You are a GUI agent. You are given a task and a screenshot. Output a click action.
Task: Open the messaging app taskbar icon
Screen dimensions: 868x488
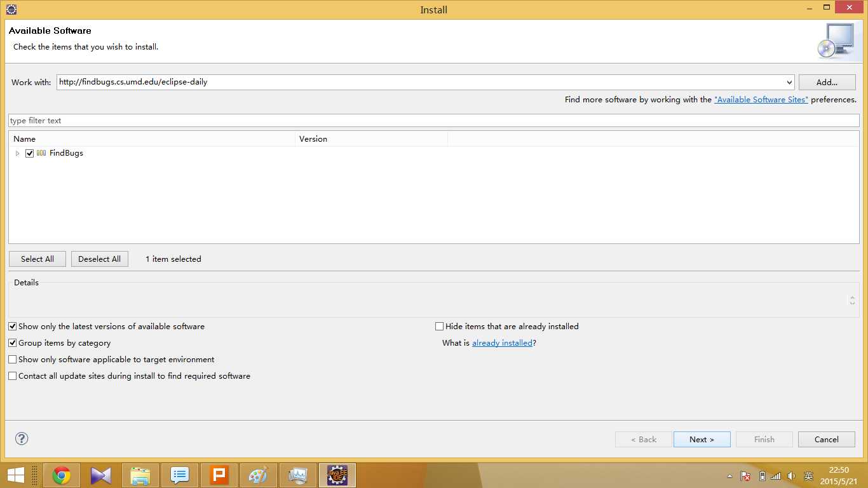[180, 475]
